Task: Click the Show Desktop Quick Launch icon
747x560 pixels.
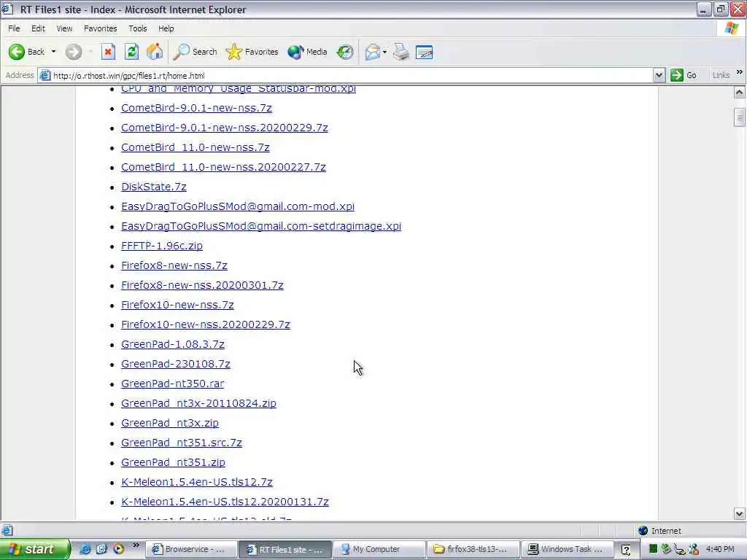Action: [101, 549]
